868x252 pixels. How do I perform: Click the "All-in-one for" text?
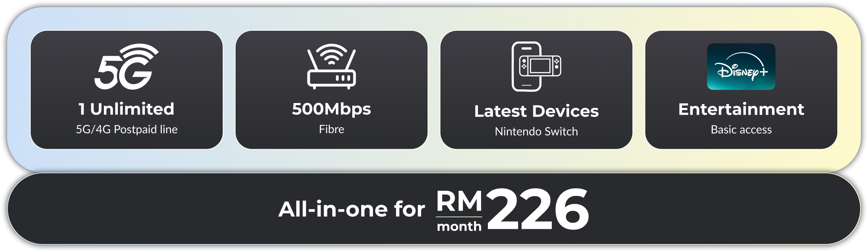pyautogui.click(x=352, y=209)
